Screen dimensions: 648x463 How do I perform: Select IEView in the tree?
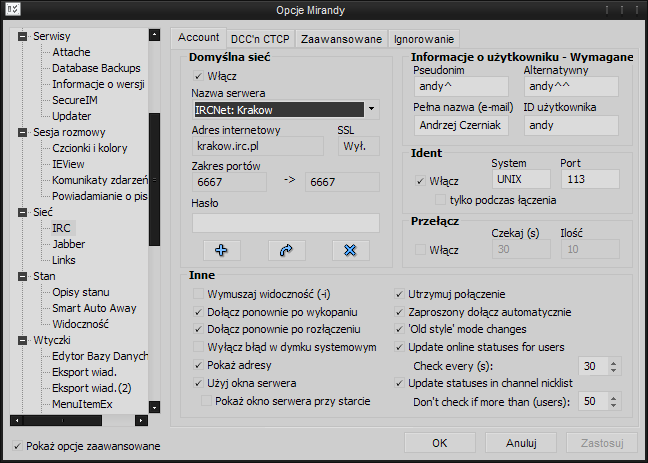click(68, 164)
